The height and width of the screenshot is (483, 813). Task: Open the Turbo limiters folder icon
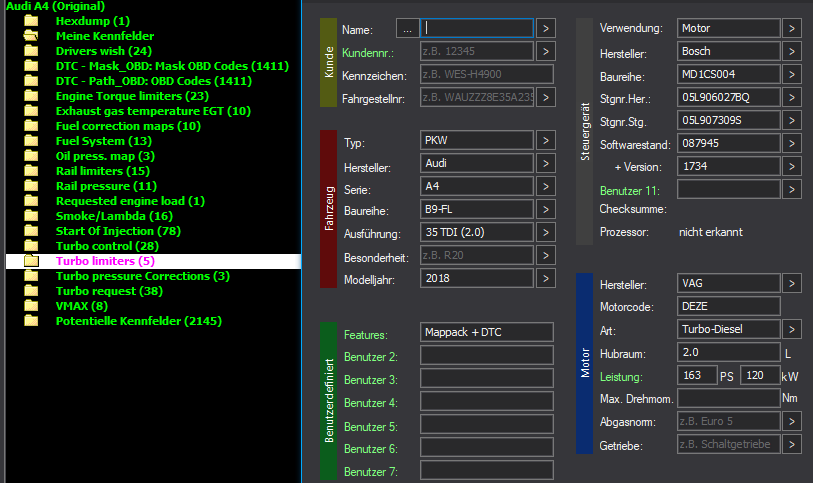[x=31, y=261]
